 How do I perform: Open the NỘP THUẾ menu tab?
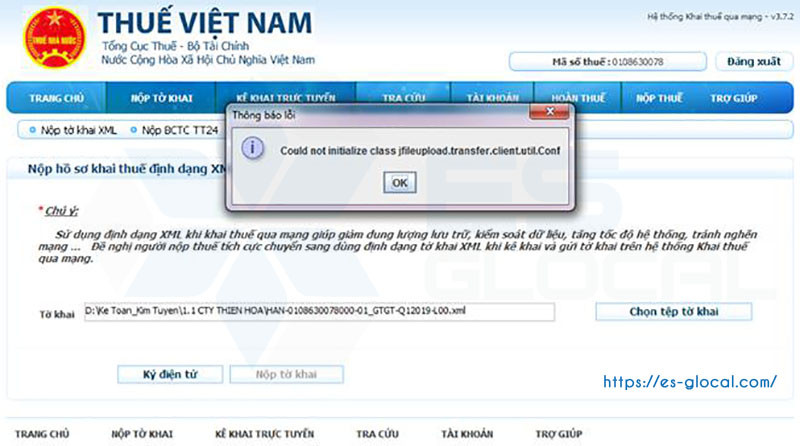pyautogui.click(x=659, y=98)
